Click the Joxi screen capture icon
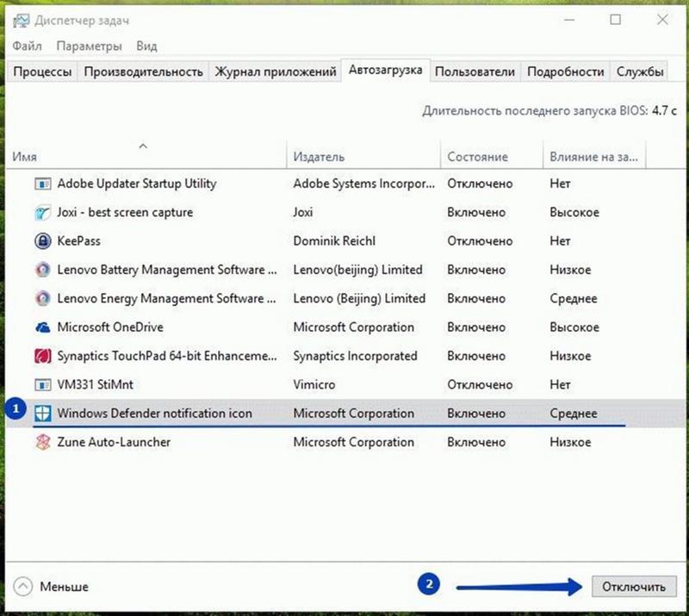The image size is (689, 616). pos(42,213)
